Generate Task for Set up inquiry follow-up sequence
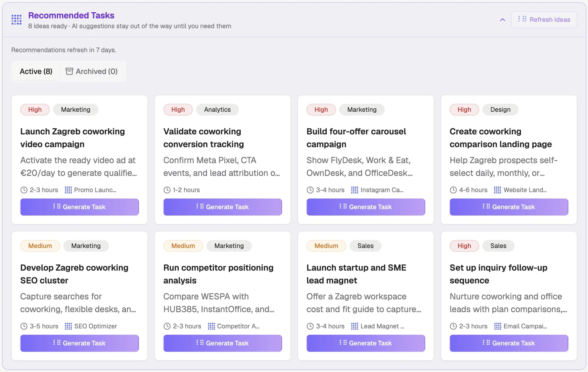This screenshot has width=588, height=372. pos(509,343)
